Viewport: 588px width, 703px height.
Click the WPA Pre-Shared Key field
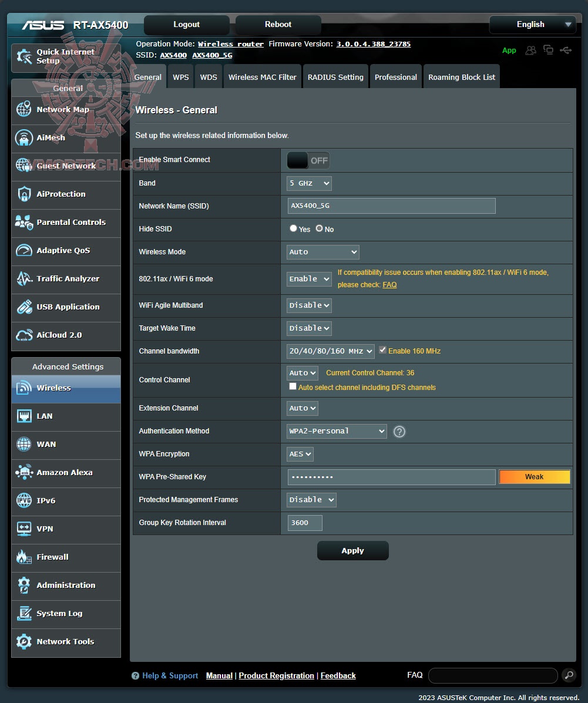tap(392, 477)
